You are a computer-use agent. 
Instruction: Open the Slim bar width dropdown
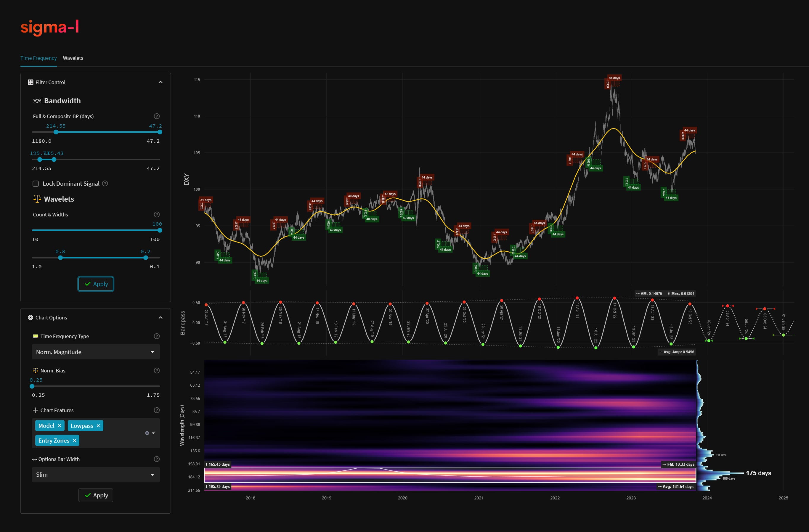[96, 475]
